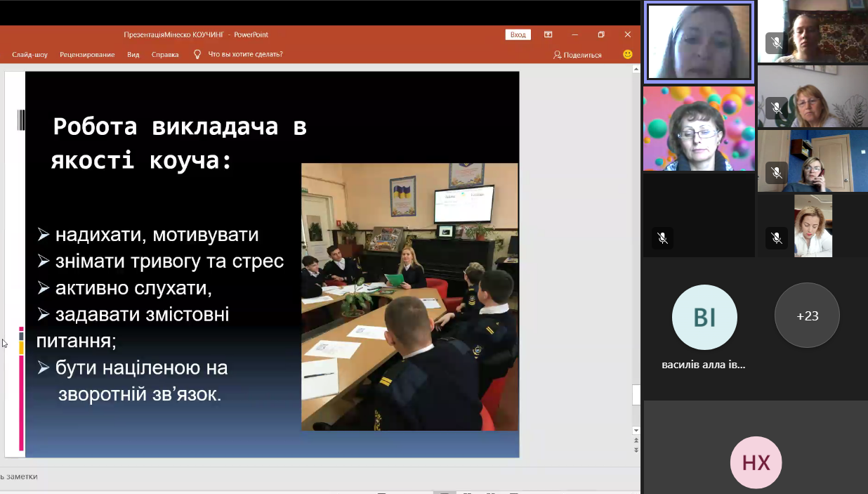Click the smiley feedback icon in PowerPoint

[627, 54]
